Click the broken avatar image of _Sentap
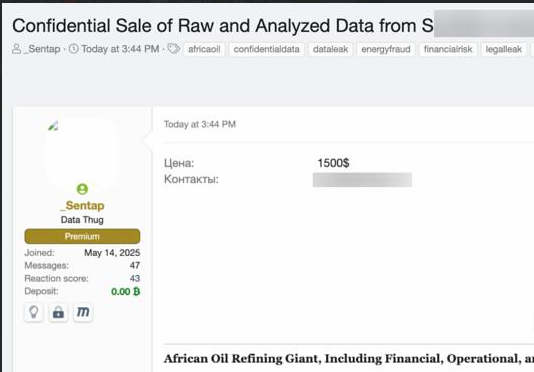The image size is (534, 372). pos(53,126)
